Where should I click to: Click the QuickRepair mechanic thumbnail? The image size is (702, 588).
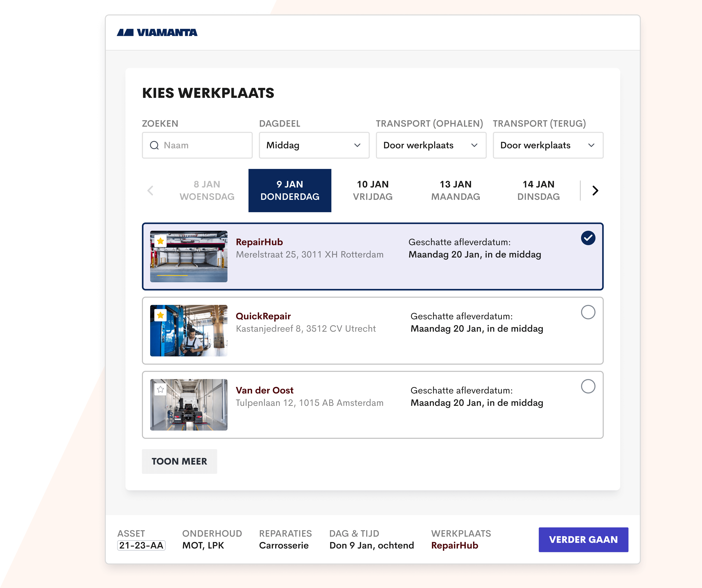pyautogui.click(x=189, y=331)
